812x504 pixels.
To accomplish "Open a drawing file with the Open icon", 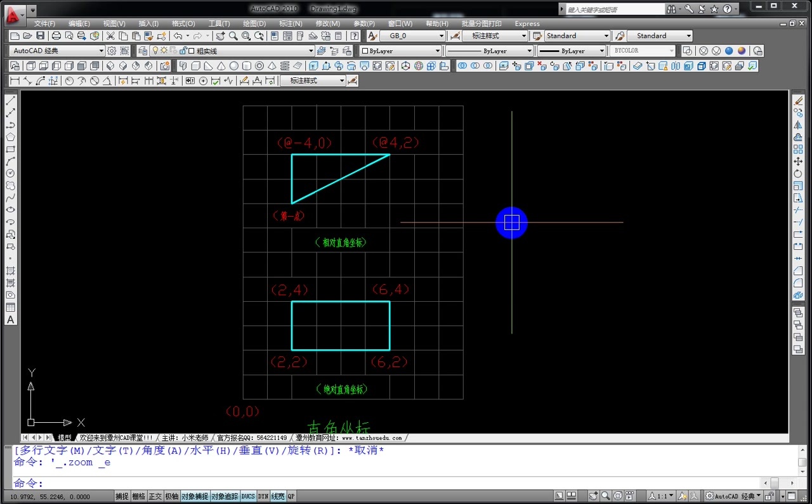I will [28, 36].
